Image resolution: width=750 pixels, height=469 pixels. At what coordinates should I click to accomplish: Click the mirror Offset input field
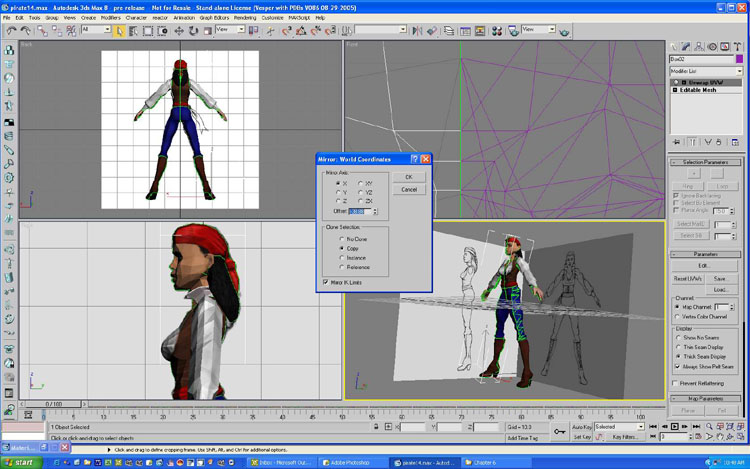359,211
